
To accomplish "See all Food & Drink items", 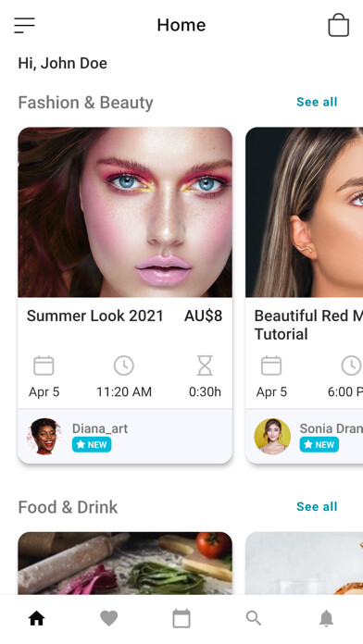I will coord(317,506).
